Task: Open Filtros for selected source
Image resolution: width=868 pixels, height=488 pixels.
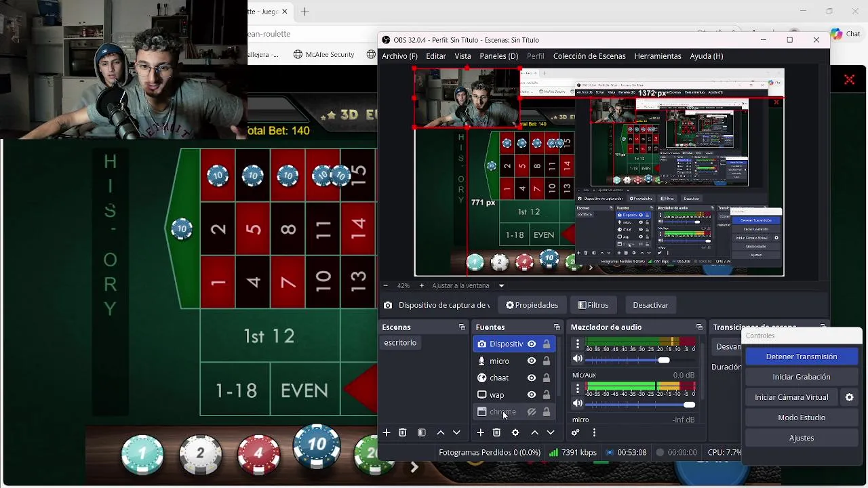Action: tap(593, 305)
